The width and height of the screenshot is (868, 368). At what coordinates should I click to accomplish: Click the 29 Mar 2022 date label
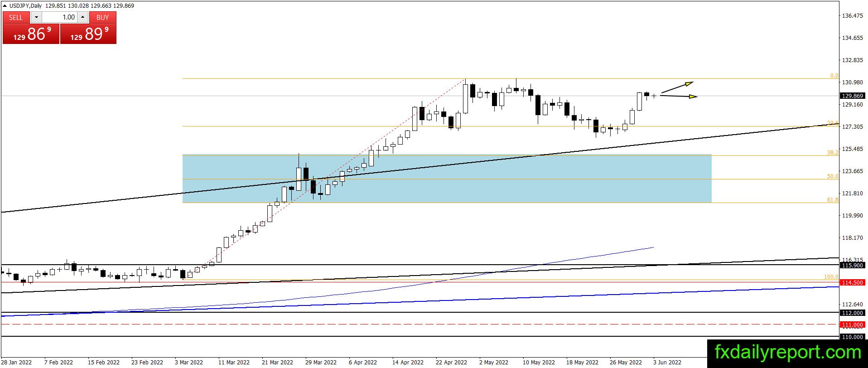pos(321,363)
